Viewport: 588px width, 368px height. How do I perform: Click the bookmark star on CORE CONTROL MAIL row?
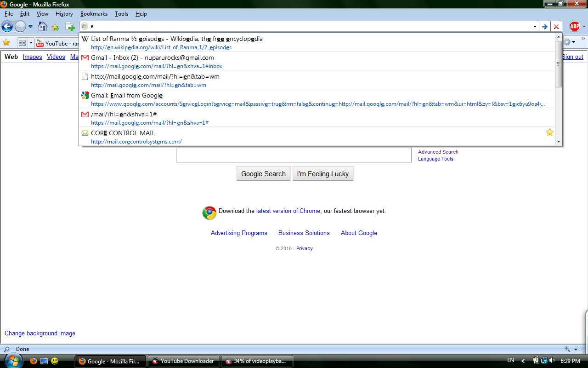click(x=549, y=132)
